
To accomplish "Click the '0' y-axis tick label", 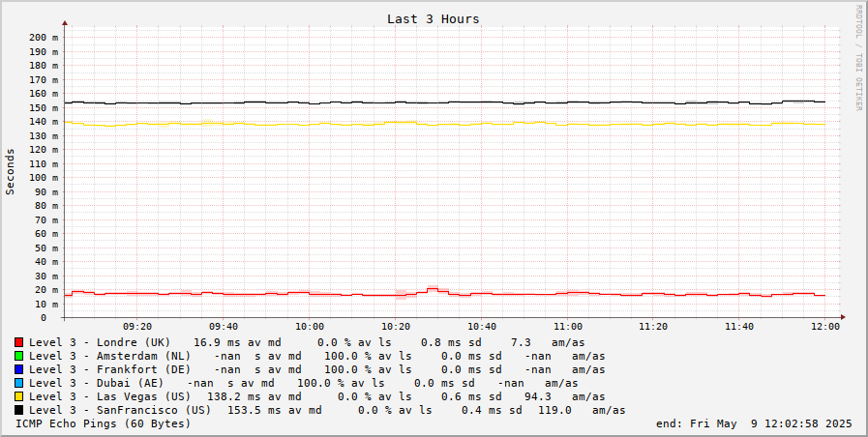I will click(44, 318).
